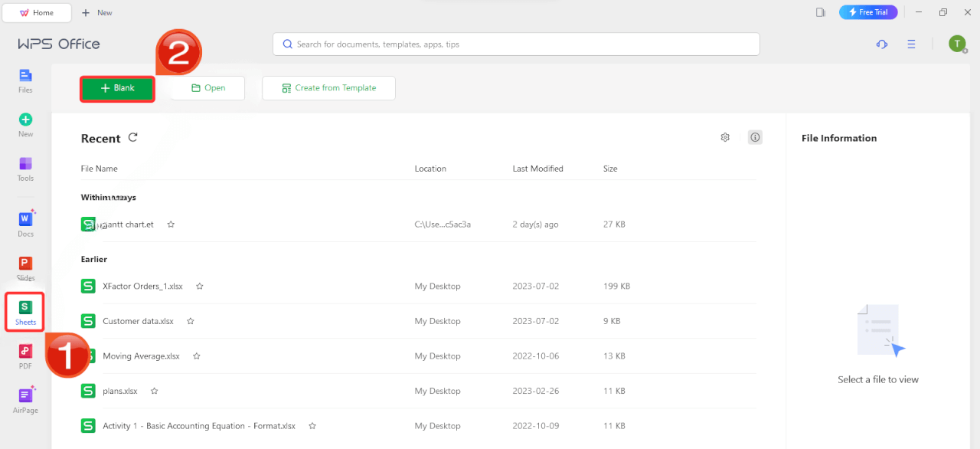Screen dimensions: 980x449
Task: Star the Customer data.xlsx file
Action: point(191,321)
